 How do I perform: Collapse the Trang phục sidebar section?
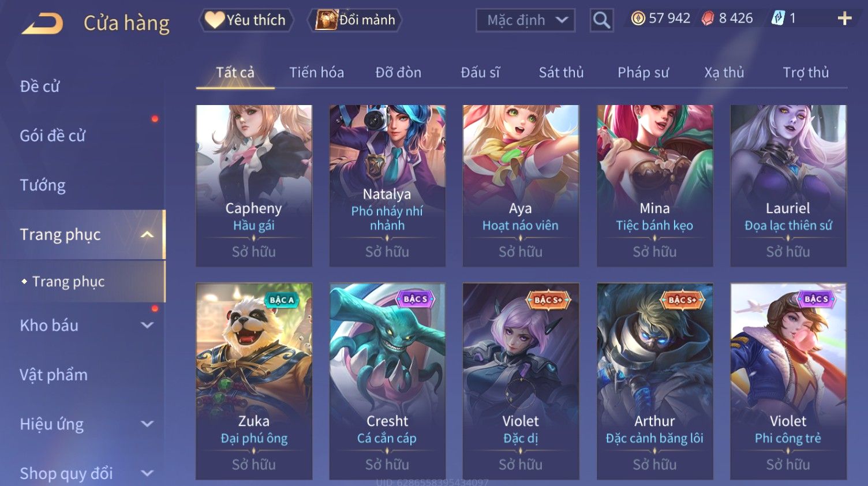(147, 234)
